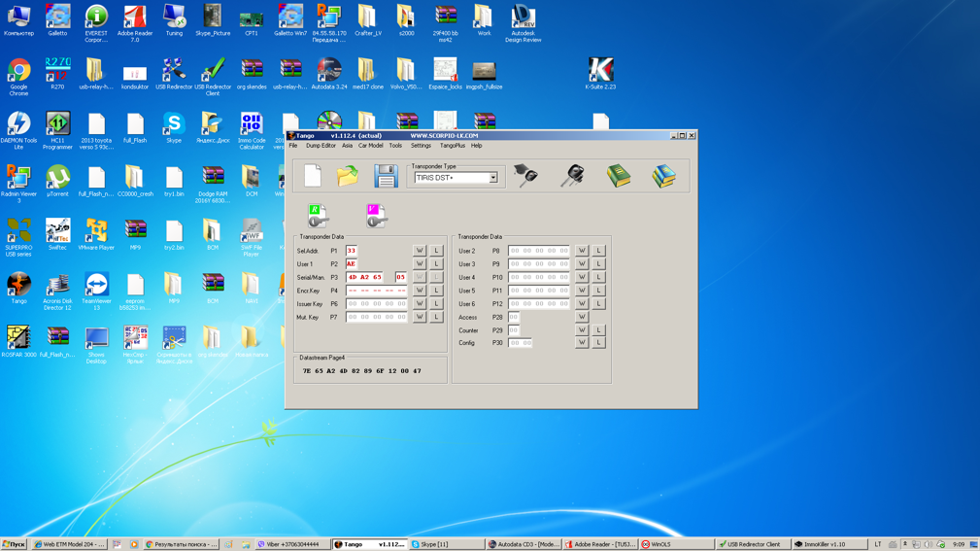Click W button in Sel.Addr. P1 row

pos(420,251)
